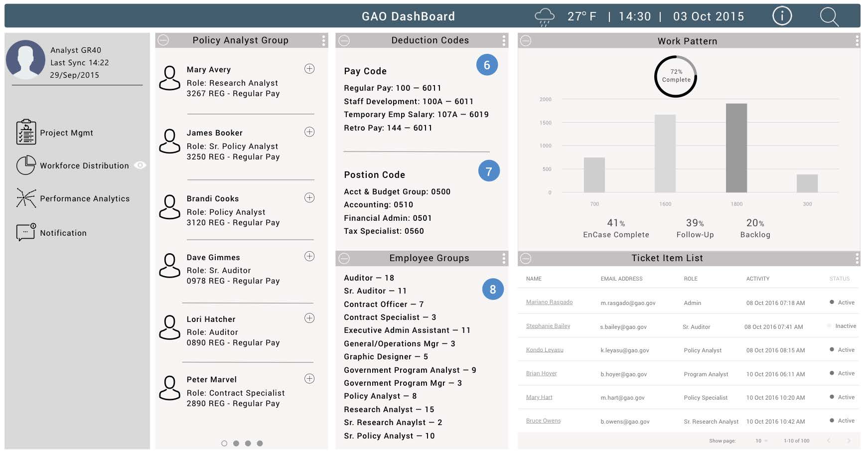Screen dimensions: 868x456
Task: Select the first pagination dot in Policy Analyst Group
Action: (224, 443)
